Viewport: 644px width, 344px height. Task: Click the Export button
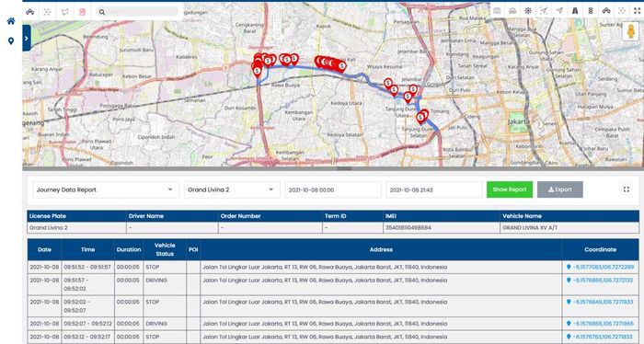tap(559, 189)
